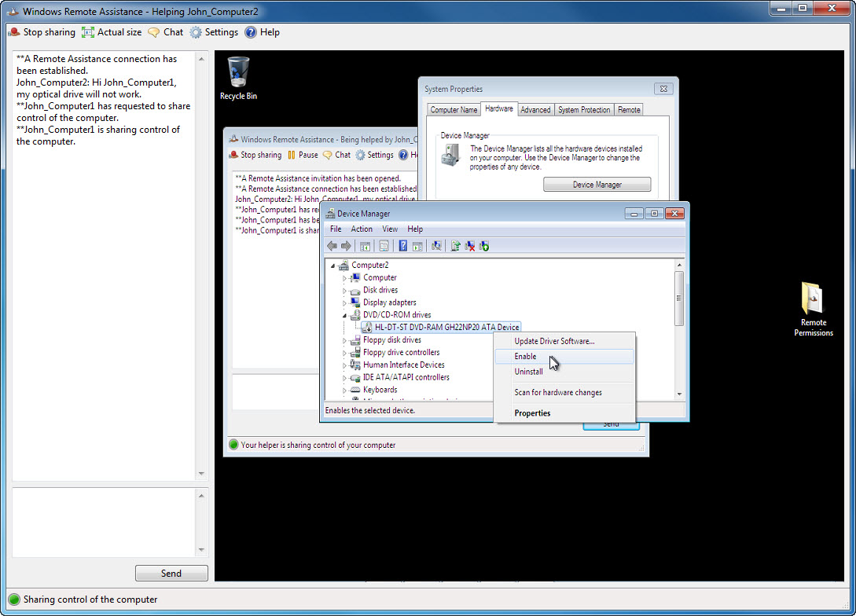
Task: Open the Help menu in Device Manager
Action: click(415, 229)
